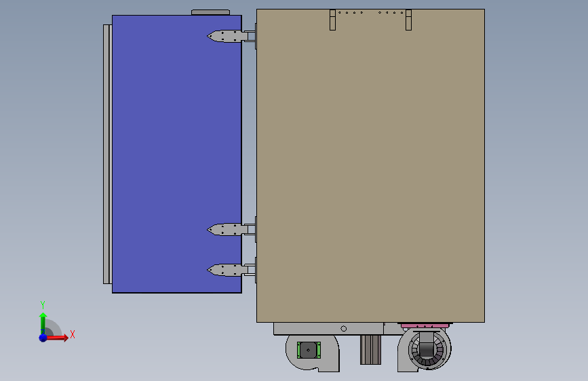This screenshot has height=381, width=588.
Task: Select the round blower wheel on the right
Action: click(x=427, y=350)
